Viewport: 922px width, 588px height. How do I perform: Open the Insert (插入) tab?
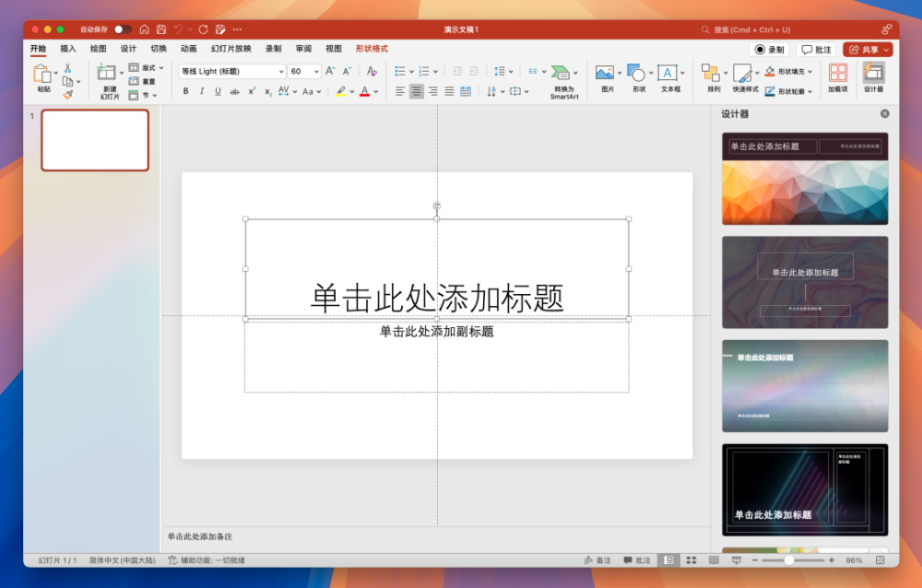pyautogui.click(x=68, y=49)
